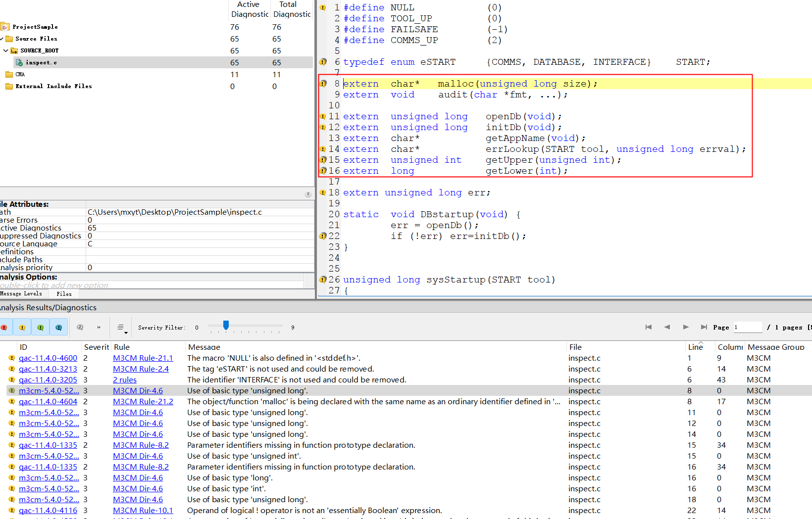The image size is (812, 519).
Task: Switch to the Files tab
Action: [64, 294]
